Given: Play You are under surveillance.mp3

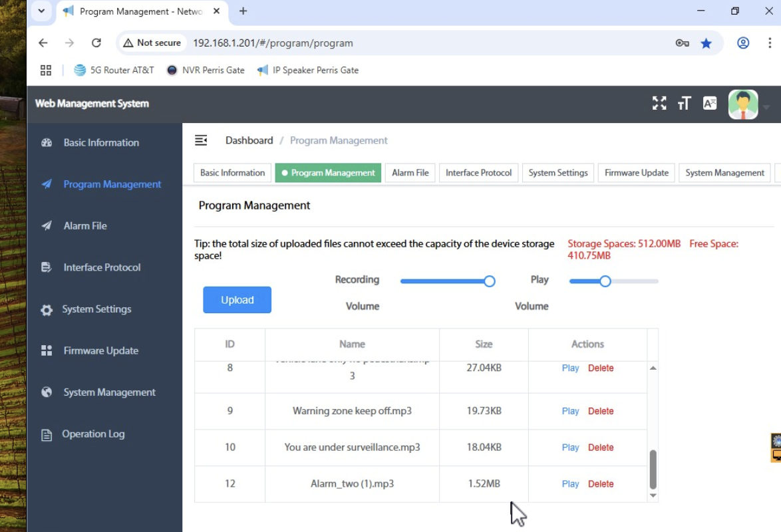Looking at the screenshot, I should 570,448.
